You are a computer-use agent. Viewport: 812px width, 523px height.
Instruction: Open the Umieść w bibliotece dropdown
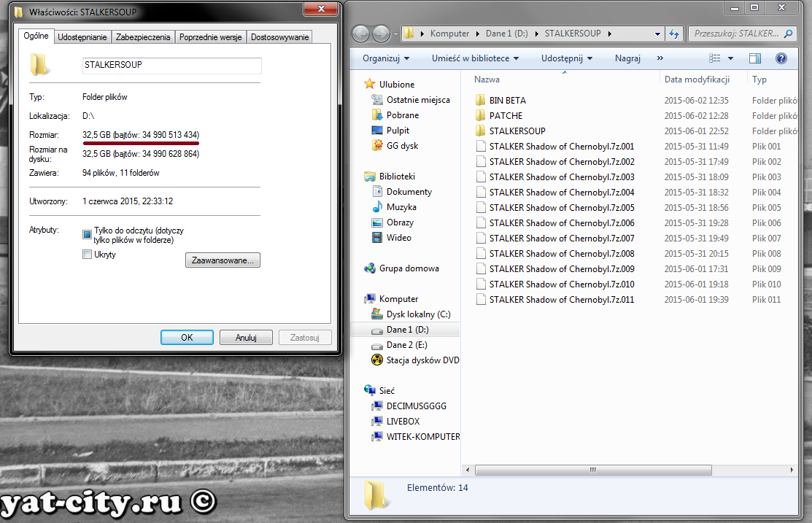(x=476, y=58)
